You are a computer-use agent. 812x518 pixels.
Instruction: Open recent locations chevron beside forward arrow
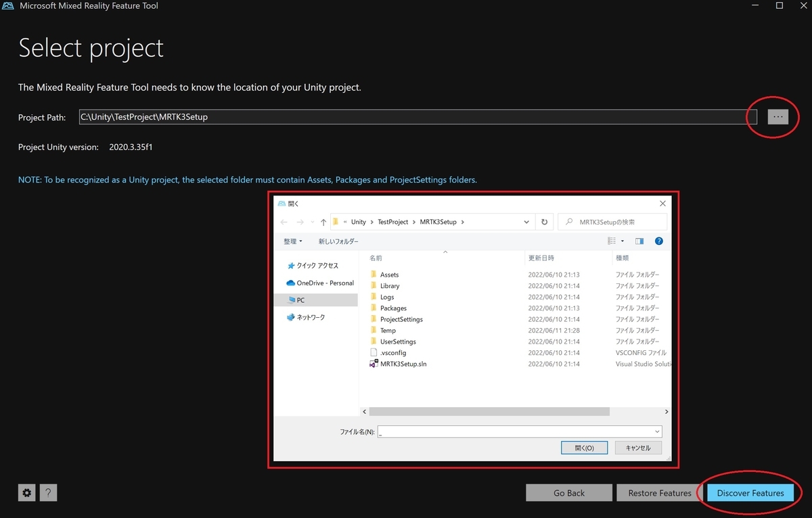312,222
